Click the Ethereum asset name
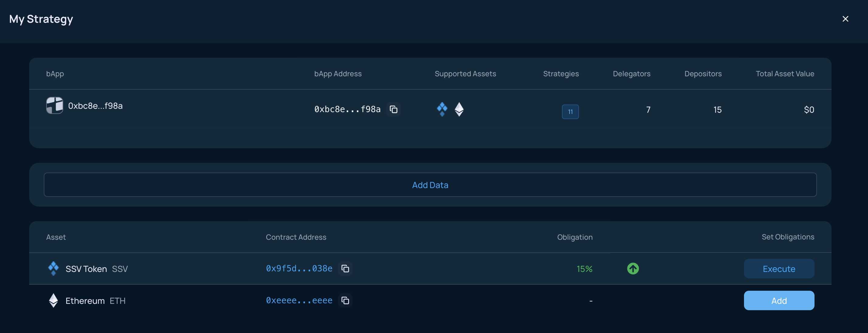 (x=85, y=301)
